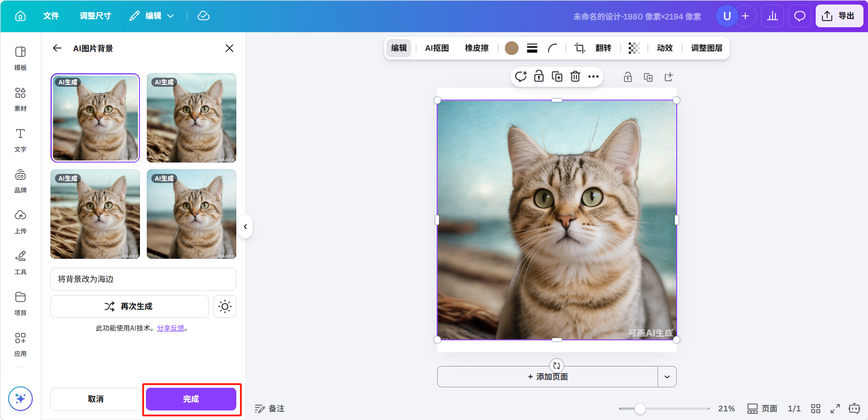
Task: Open the 素材 elements sidebar panel
Action: click(x=20, y=99)
